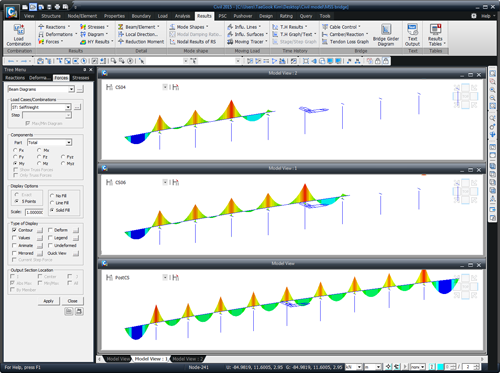The height and width of the screenshot is (373, 500).
Task: Open the Text Output tool
Action: (412, 35)
